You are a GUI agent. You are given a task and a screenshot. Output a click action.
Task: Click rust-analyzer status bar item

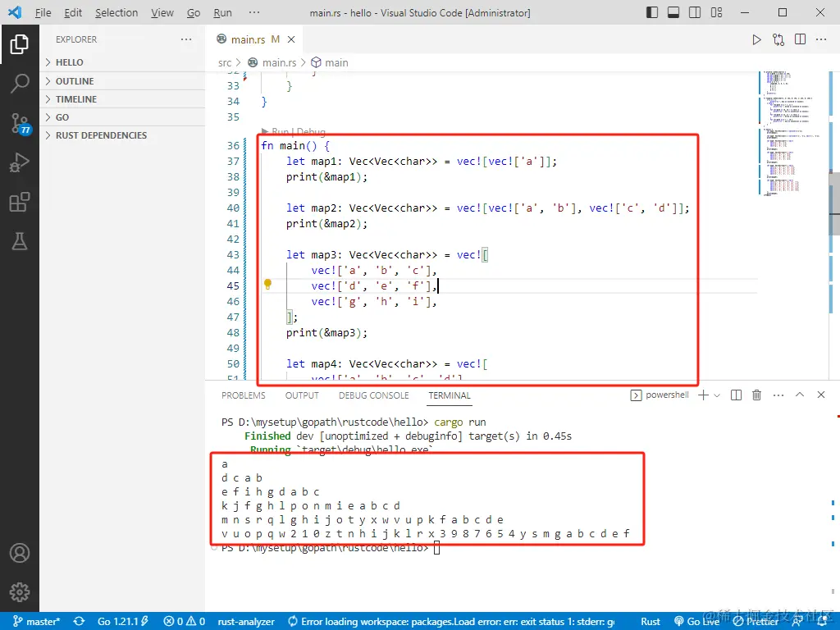pos(246,622)
